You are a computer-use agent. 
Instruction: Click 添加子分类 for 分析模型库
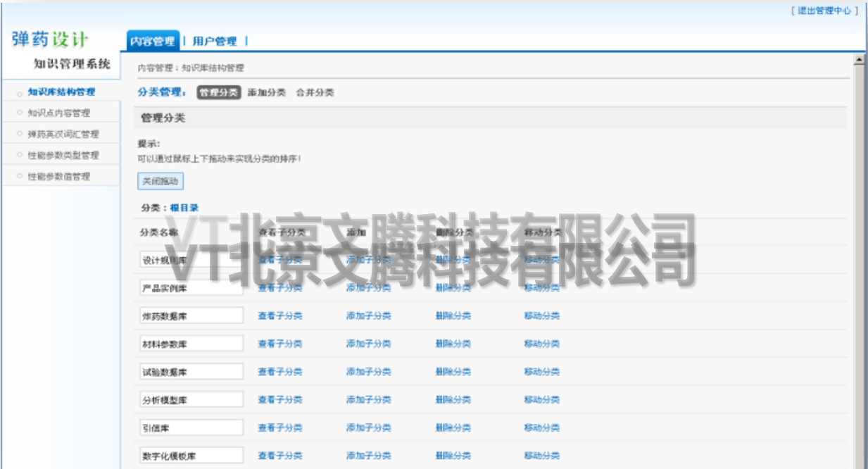[x=368, y=400]
